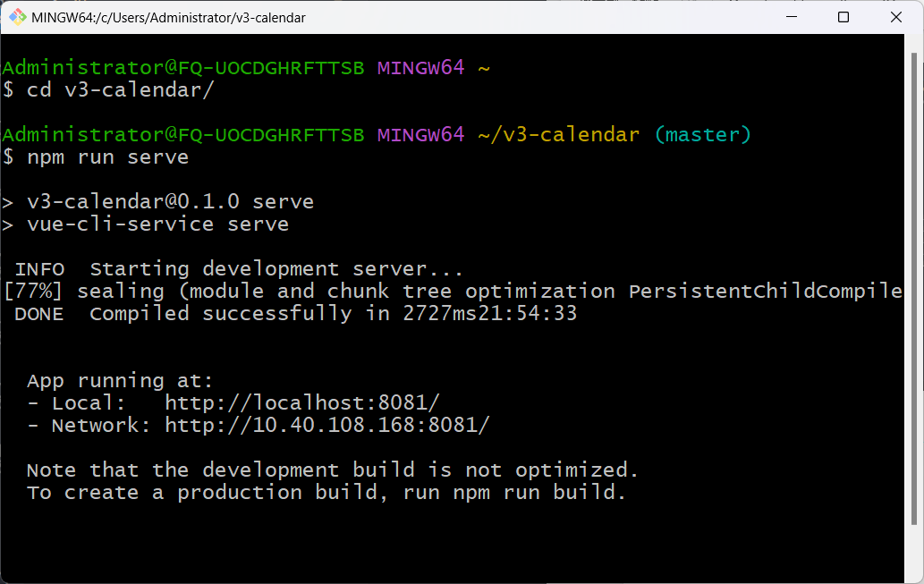The width and height of the screenshot is (924, 584).
Task: Click the (master) branch label
Action: 703,135
